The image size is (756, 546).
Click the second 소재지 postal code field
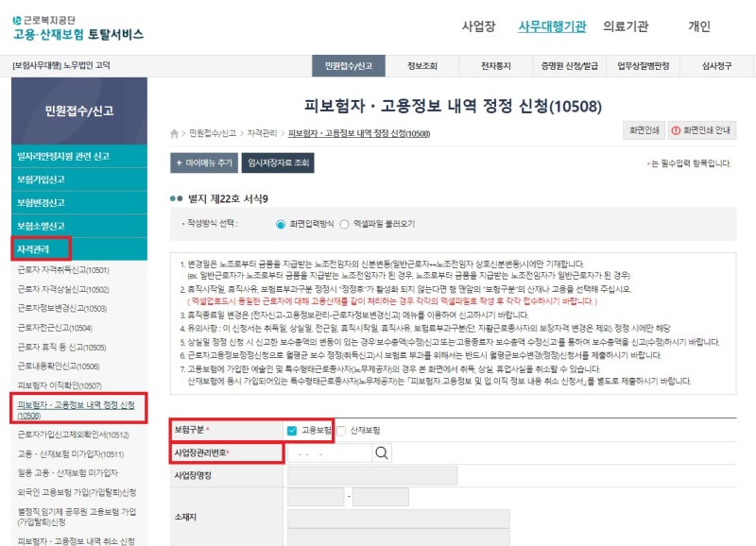[x=381, y=496]
